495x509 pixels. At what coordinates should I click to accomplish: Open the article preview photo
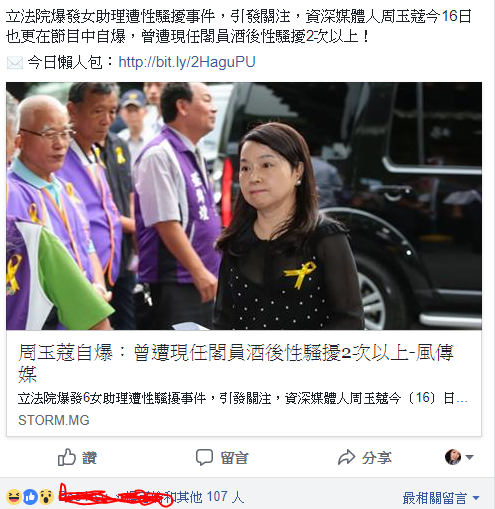click(x=244, y=206)
